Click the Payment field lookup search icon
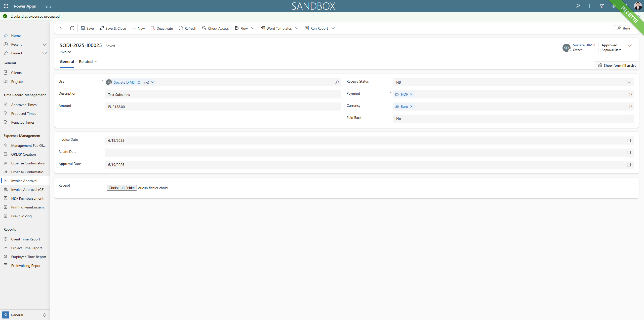Image resolution: width=644 pixels, height=320 pixels. coord(630,94)
